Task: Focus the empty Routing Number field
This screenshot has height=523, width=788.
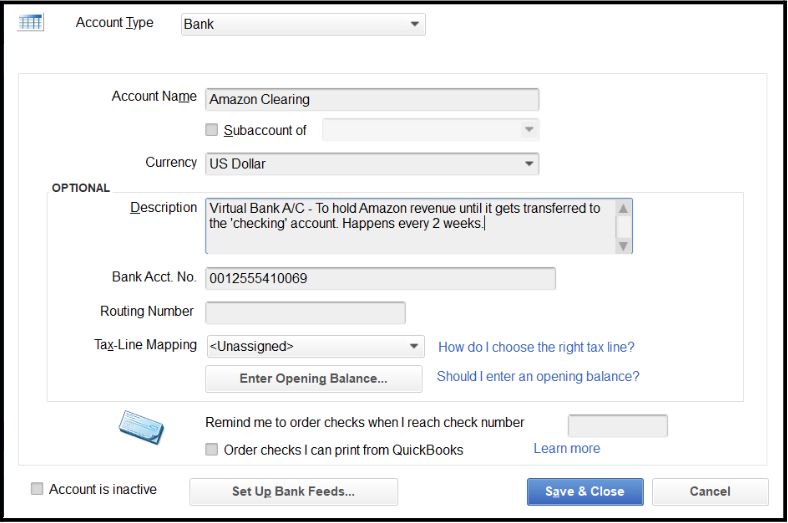Action: tap(305, 313)
